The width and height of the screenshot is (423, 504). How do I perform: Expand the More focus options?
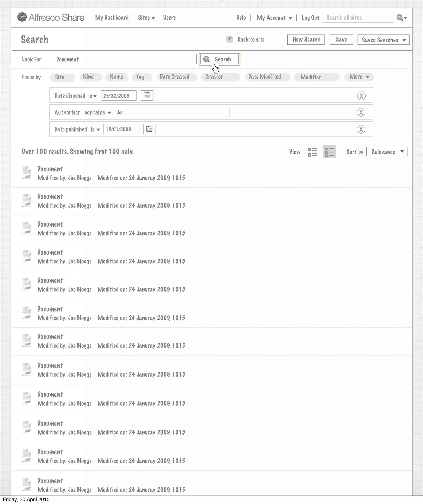(x=359, y=77)
